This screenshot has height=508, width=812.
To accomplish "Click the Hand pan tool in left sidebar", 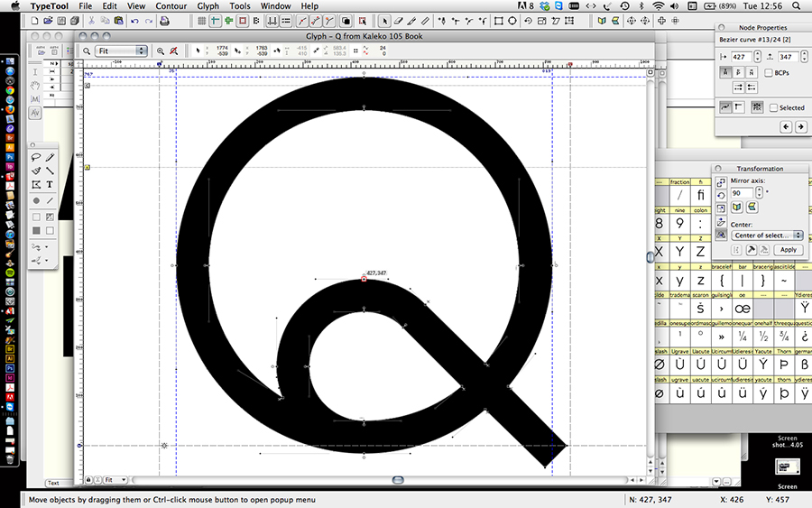I will 34,85.
